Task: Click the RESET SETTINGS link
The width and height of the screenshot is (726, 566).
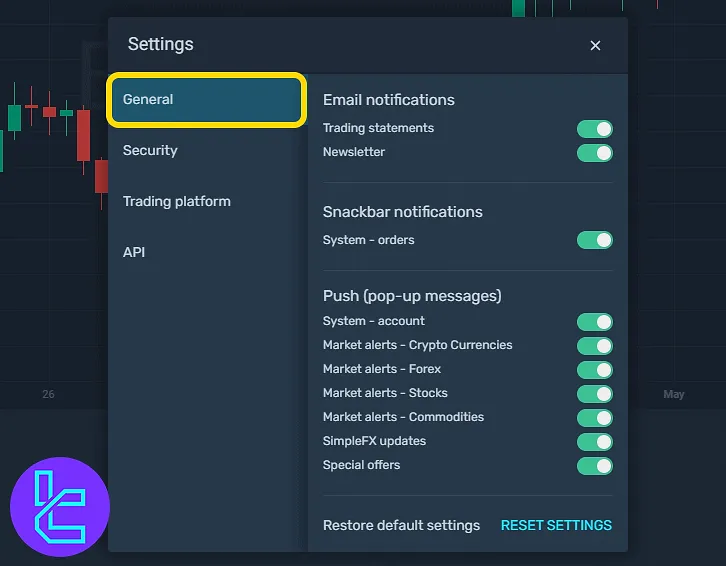Action: tap(556, 525)
